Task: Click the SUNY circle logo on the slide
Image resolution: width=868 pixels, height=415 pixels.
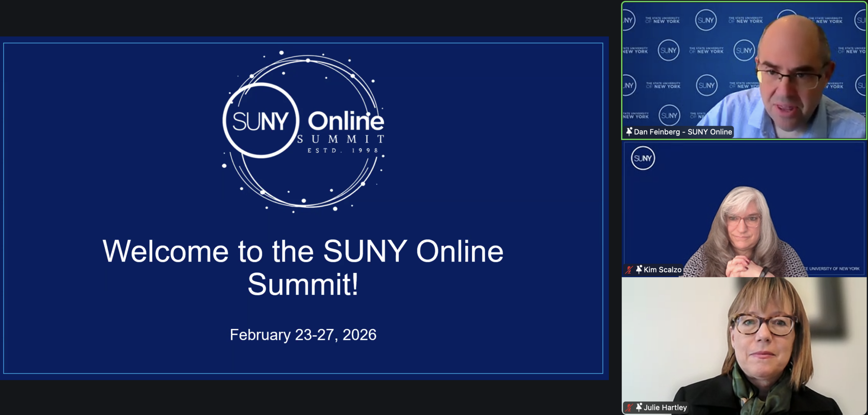Action: coord(260,121)
